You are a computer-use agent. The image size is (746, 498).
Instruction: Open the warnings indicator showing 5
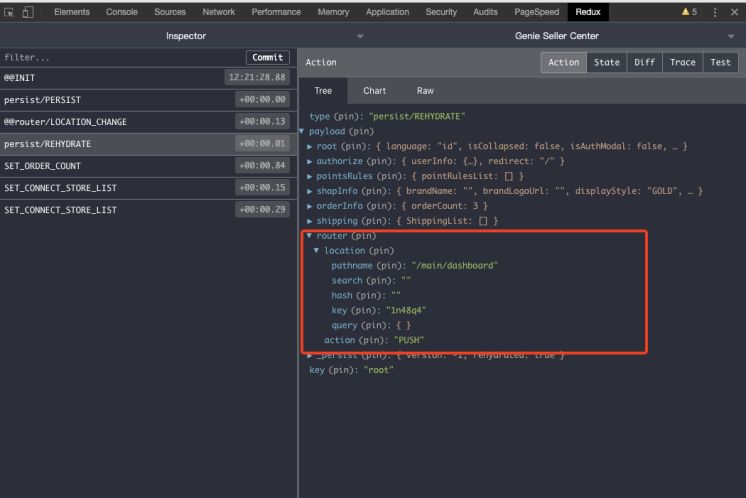coord(689,12)
